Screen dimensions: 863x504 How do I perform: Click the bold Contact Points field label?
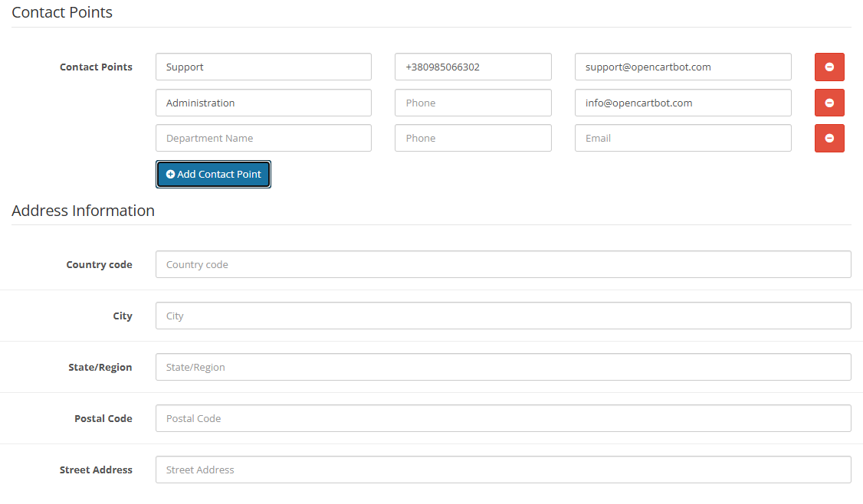(96, 67)
